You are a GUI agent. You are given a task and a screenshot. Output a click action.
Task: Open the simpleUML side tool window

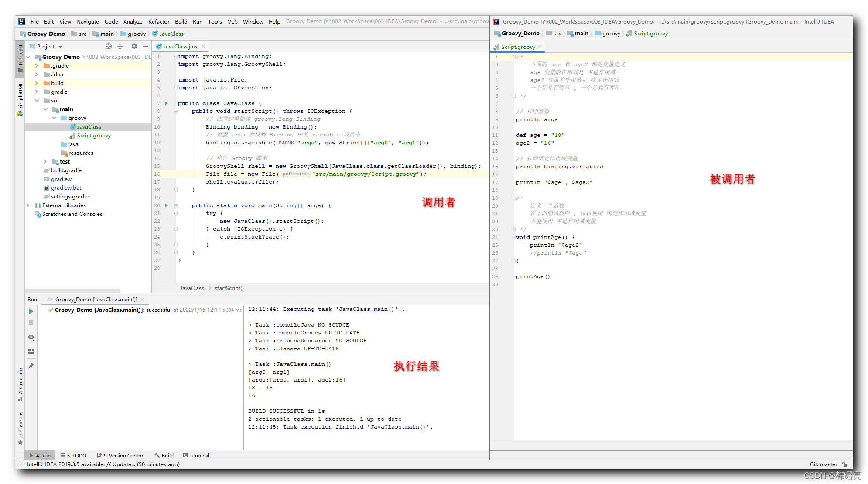coord(20,99)
